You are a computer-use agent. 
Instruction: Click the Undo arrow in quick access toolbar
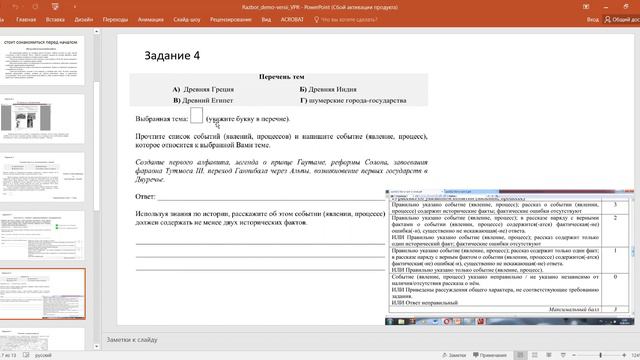(x=16, y=7)
